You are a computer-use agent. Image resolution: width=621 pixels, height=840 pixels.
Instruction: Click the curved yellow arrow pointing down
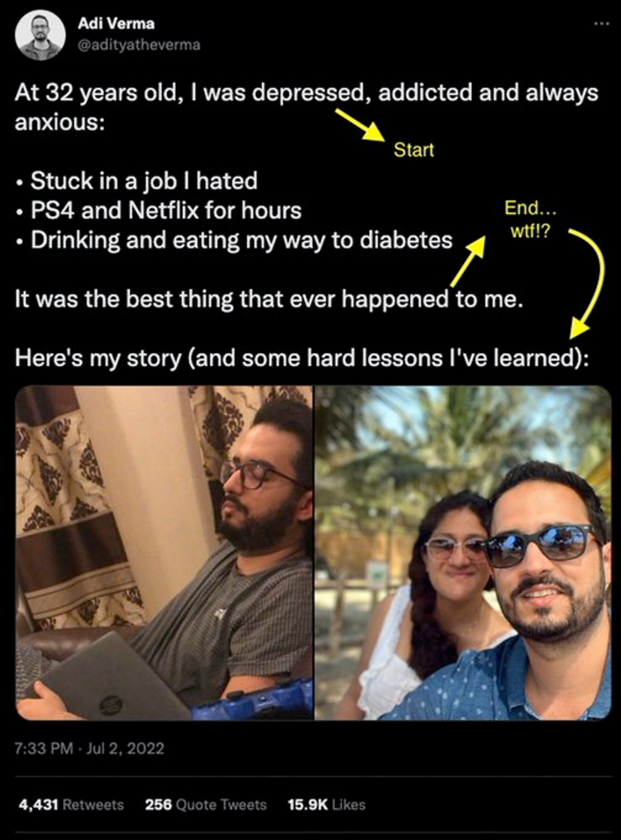click(x=586, y=284)
